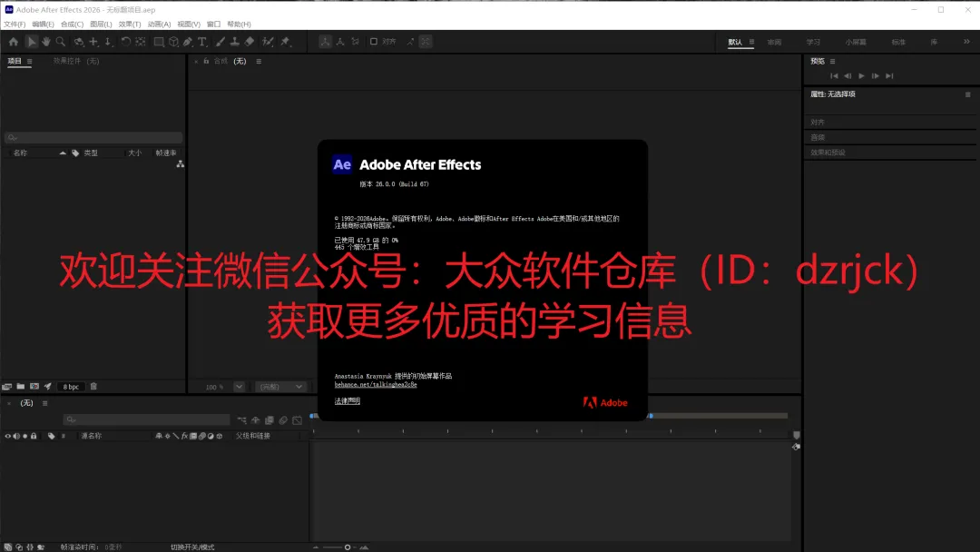
Task: Select the Puppet Pin tool
Action: coord(285,42)
